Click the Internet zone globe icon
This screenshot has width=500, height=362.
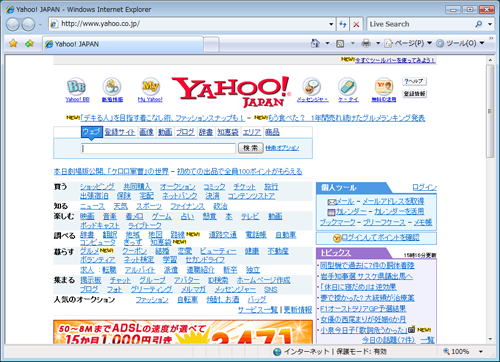pyautogui.click(x=277, y=352)
